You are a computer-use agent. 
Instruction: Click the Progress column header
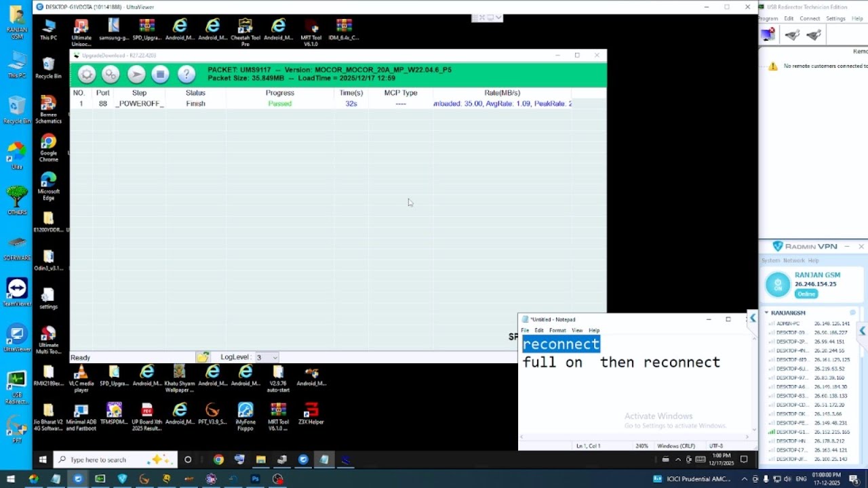pos(279,93)
